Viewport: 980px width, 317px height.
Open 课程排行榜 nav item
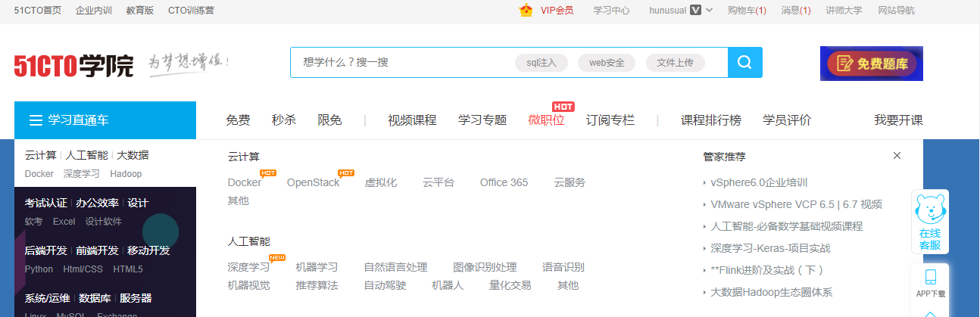(711, 120)
